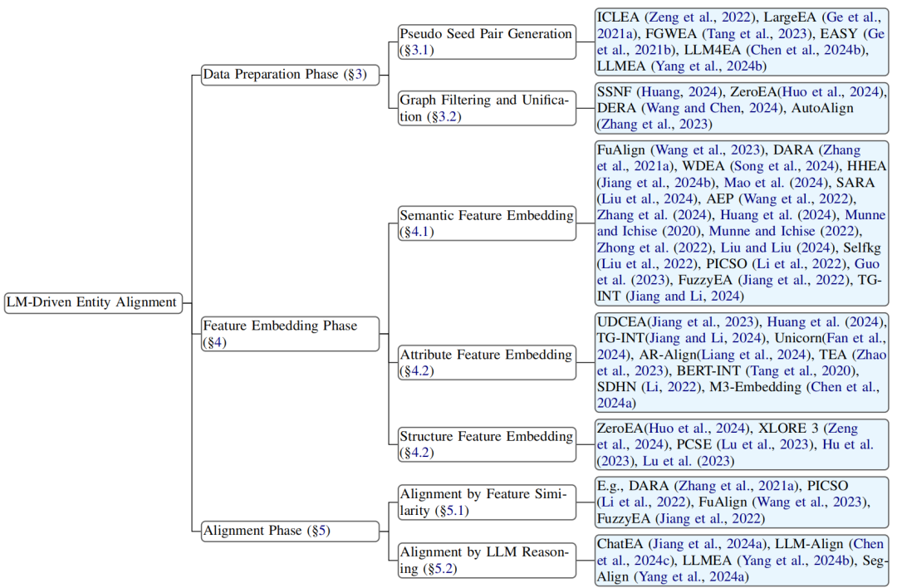This screenshot has height=588, width=897.
Task: Open citation Liang et al., 2024 for AR-Align
Action: click(752, 355)
